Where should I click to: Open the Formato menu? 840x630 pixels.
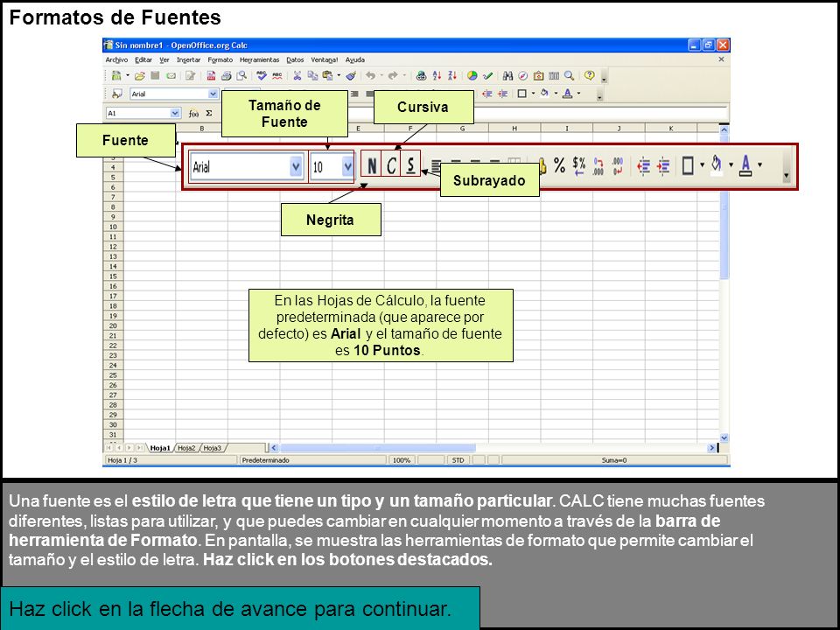(x=220, y=60)
